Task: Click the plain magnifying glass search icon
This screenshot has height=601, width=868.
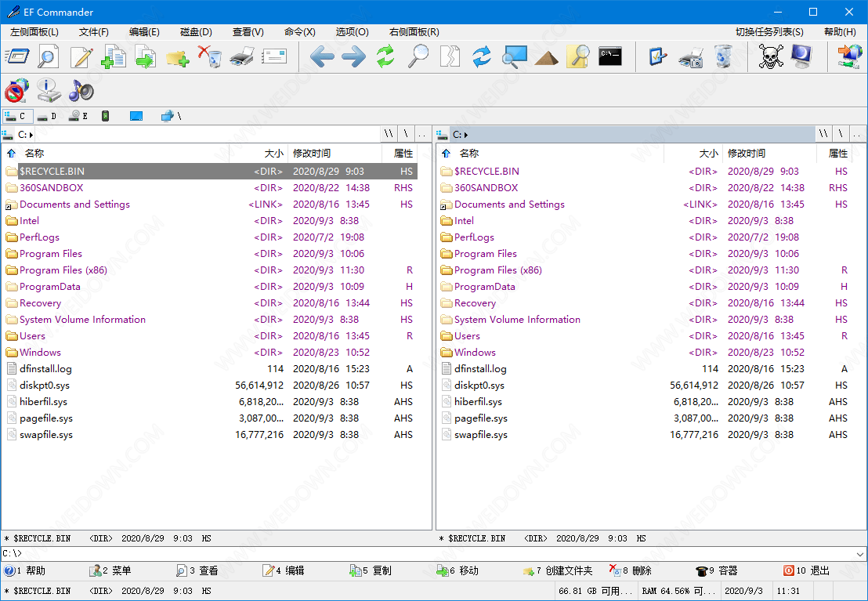Action: point(418,56)
